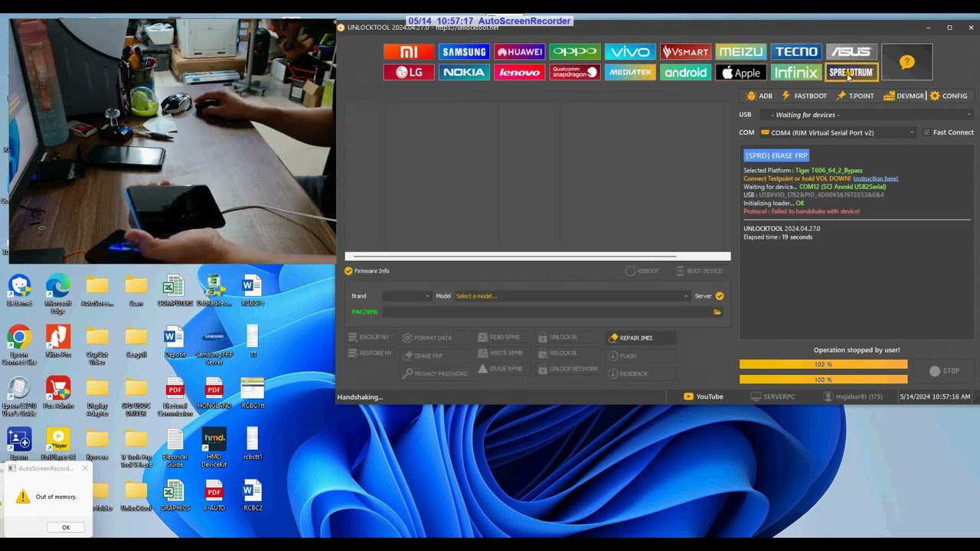This screenshot has width=980, height=551.
Task: Open the msjabar81 user account entry
Action: pyautogui.click(x=853, y=396)
